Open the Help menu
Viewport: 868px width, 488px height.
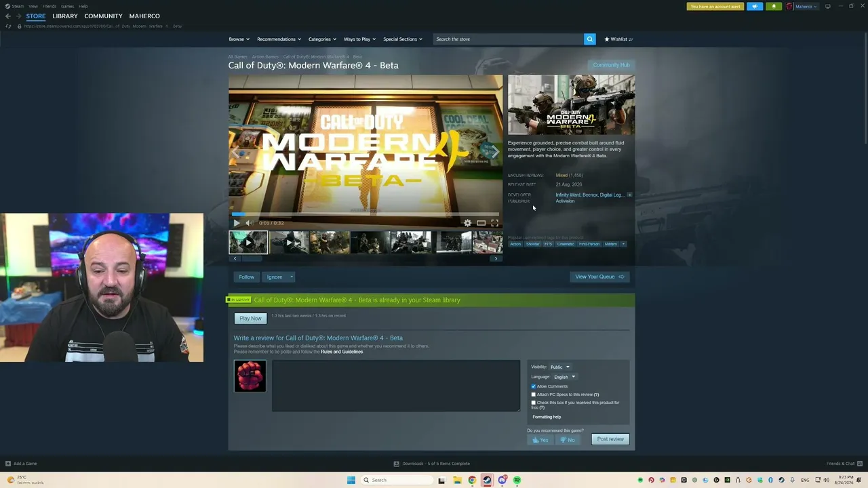[83, 6]
